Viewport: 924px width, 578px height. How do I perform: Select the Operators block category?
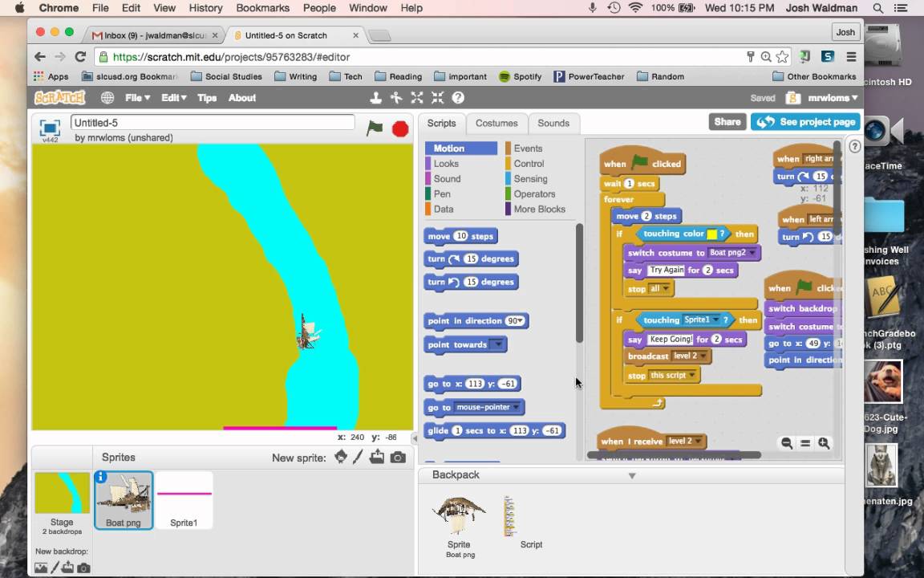pos(534,194)
